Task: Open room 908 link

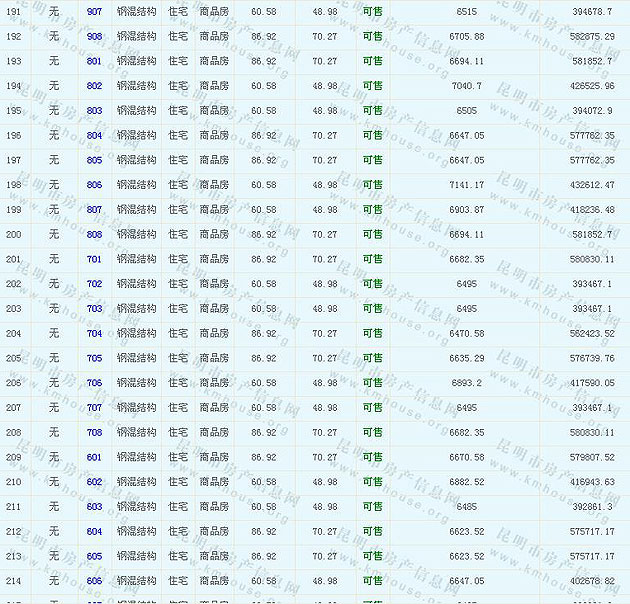Action: pyautogui.click(x=94, y=36)
